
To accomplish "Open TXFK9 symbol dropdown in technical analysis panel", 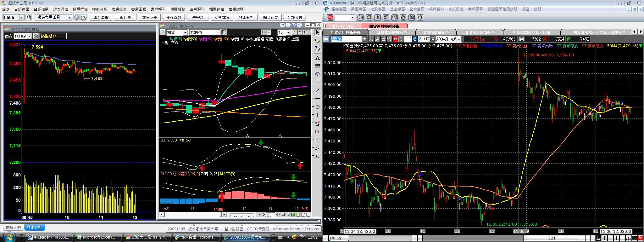I will 218,32.
